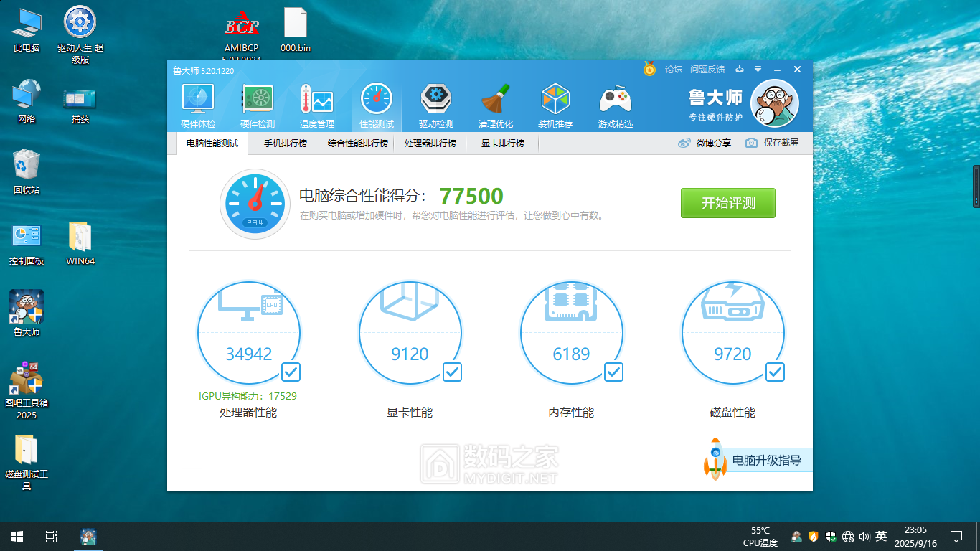Image resolution: width=980 pixels, height=551 pixels.
Task: Select the 此电脑 desktop icon
Action: point(27,30)
